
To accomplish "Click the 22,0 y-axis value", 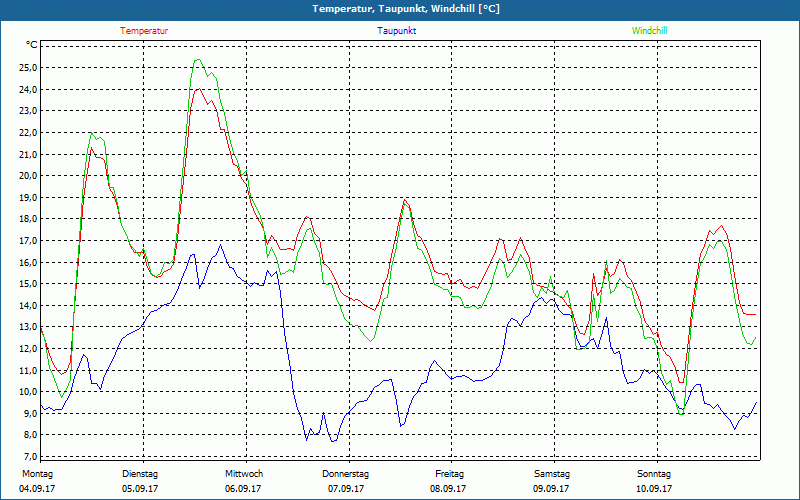I will coord(28,133).
